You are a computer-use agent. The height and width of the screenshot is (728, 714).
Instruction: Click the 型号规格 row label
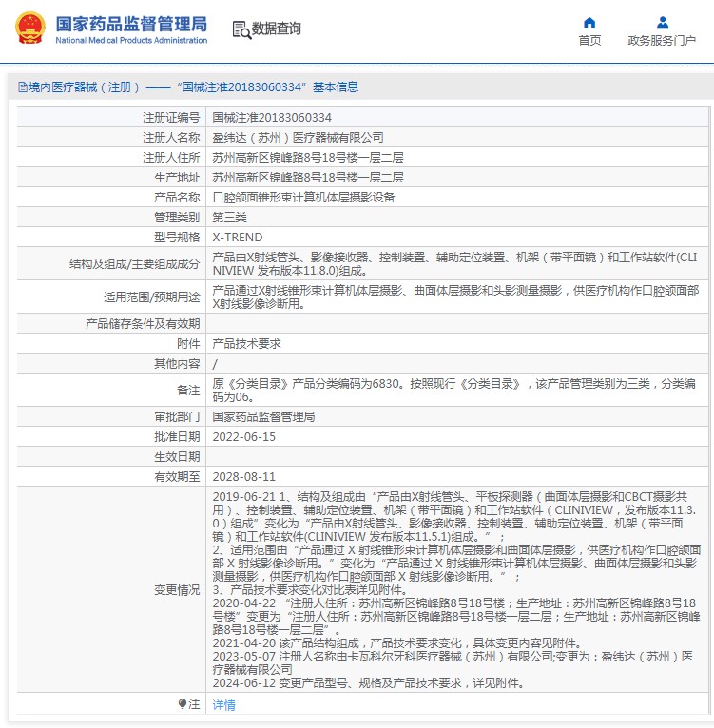tap(177, 238)
